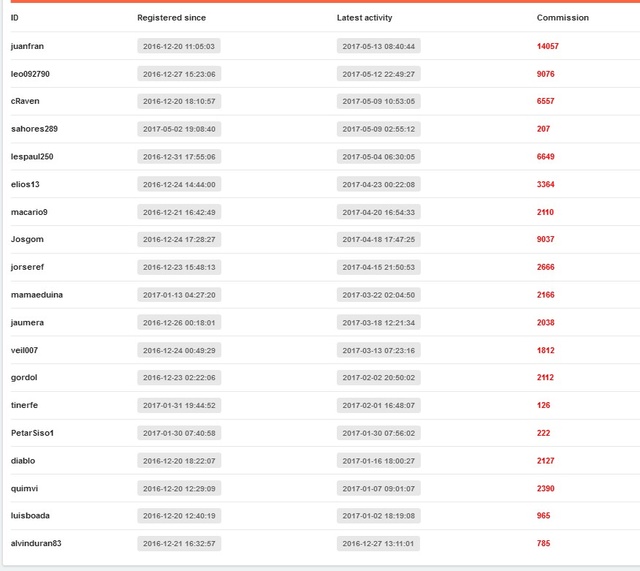The height and width of the screenshot is (571, 640).
Task: Select user alvinduran83
Action: 36,543
